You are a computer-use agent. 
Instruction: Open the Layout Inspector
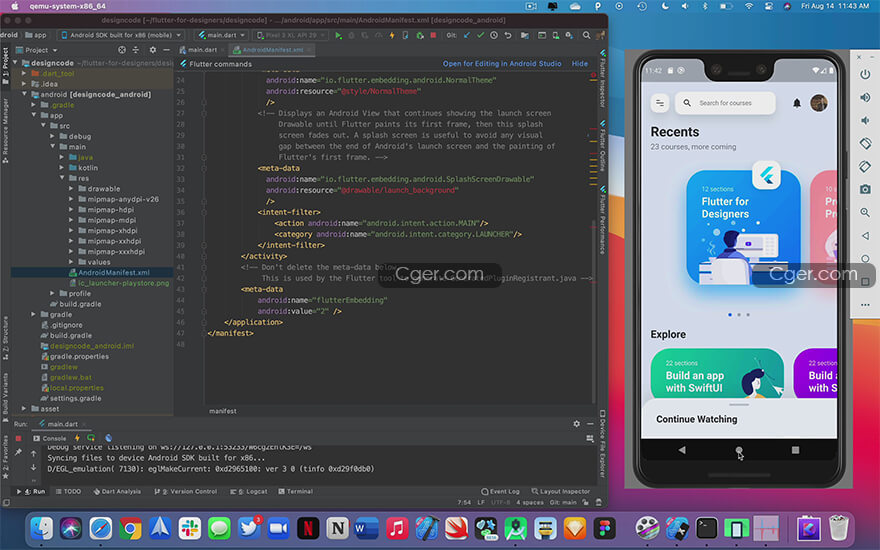click(561, 492)
